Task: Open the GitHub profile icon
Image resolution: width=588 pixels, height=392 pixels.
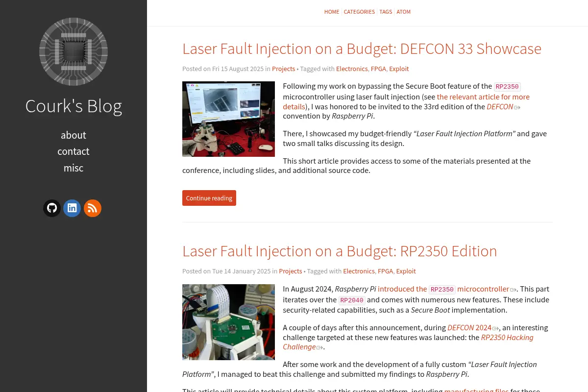Action: pos(52,208)
